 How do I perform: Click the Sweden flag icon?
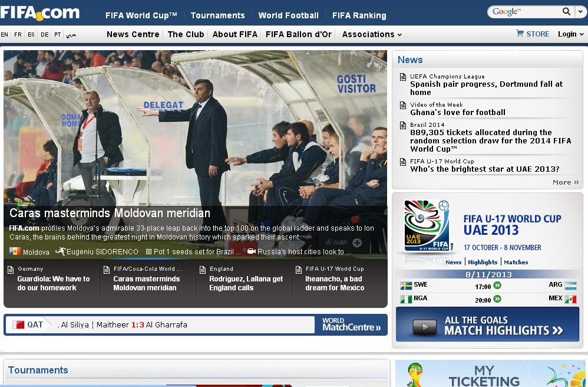pos(406,286)
